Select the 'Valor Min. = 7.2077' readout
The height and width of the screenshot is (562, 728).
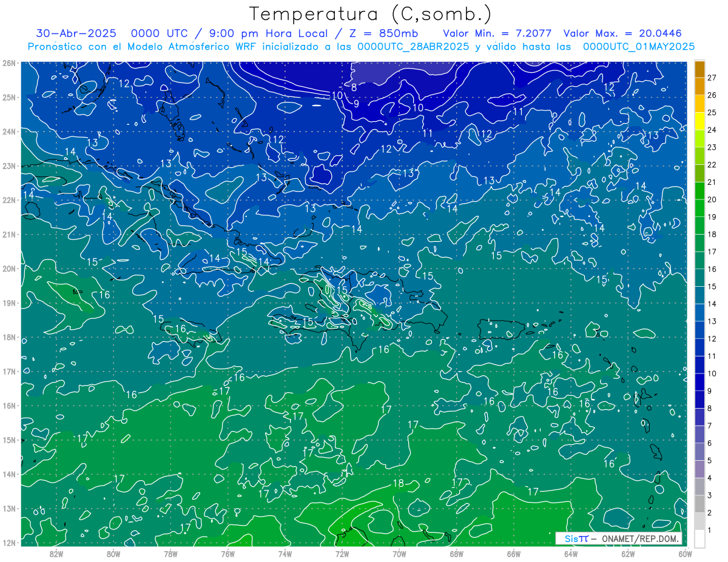tap(497, 33)
